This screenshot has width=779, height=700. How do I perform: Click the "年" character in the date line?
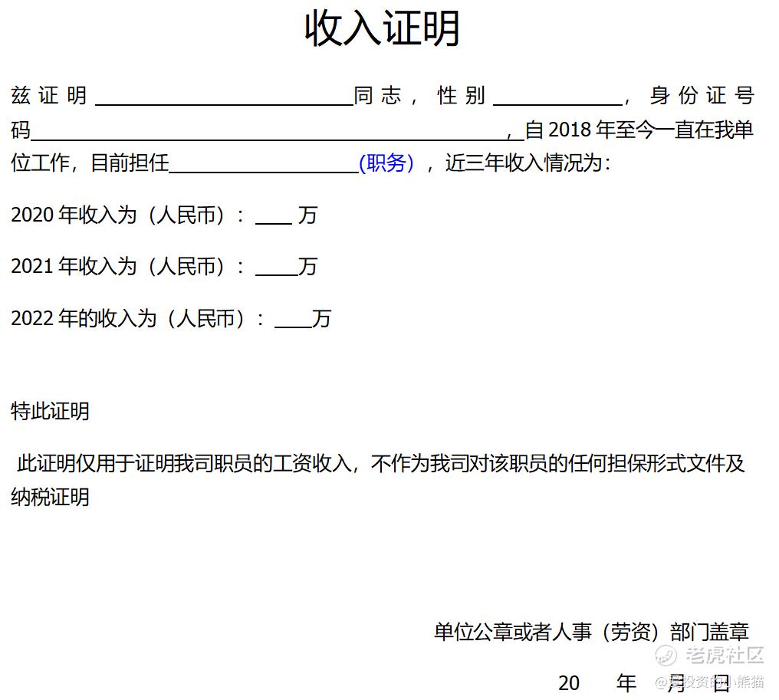[x=626, y=684]
